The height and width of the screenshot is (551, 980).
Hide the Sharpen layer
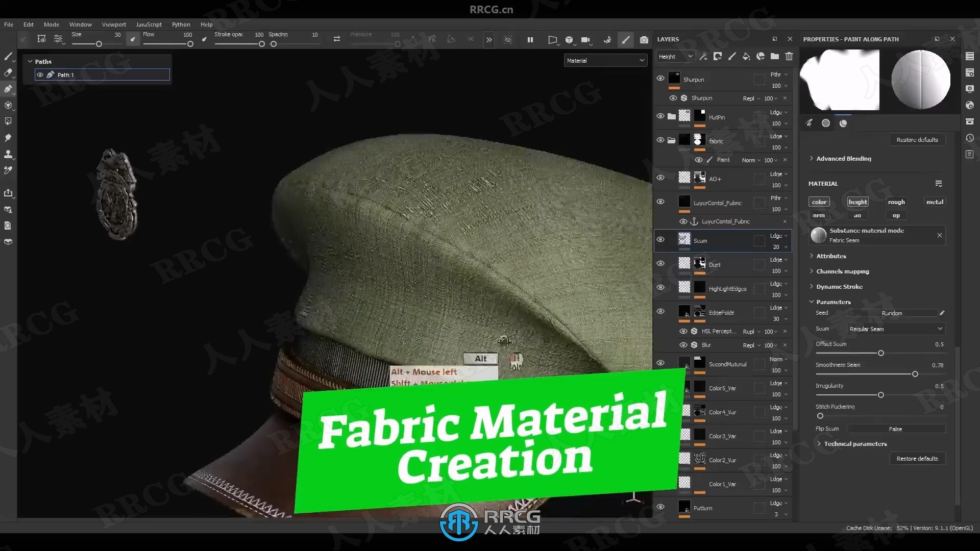point(660,79)
